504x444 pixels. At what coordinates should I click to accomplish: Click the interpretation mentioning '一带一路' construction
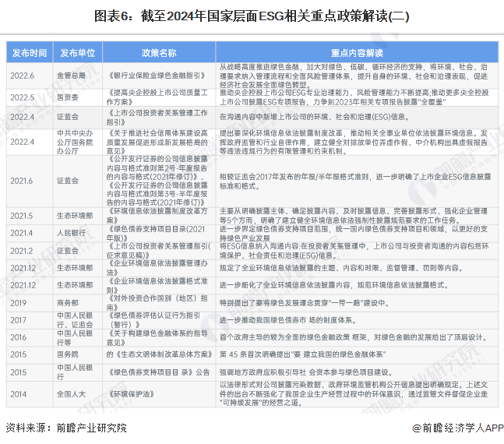point(305,303)
